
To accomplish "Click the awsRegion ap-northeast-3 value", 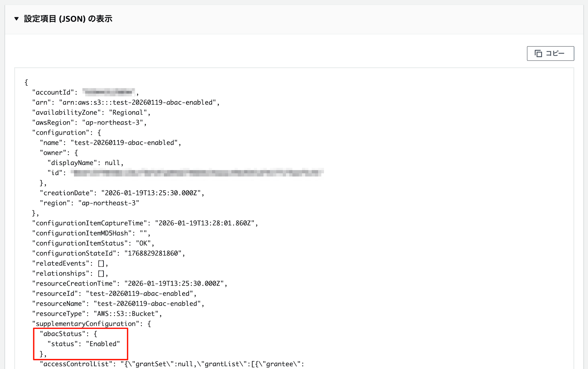I will 112,123.
